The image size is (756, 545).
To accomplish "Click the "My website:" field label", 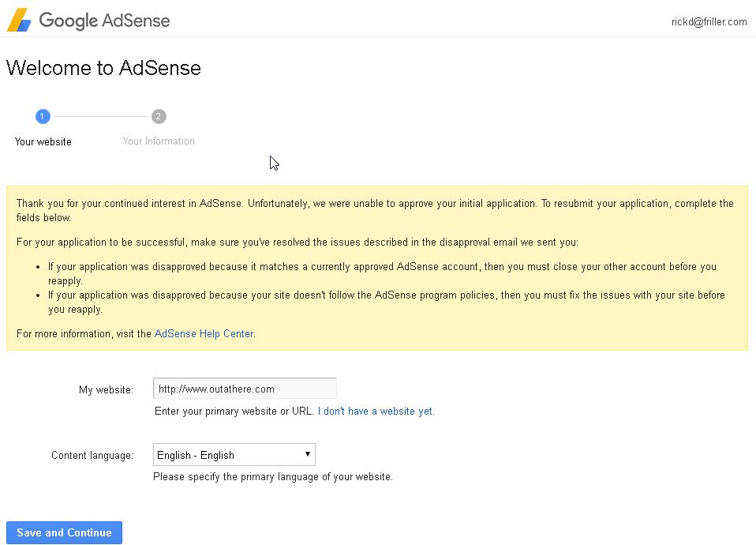I will [106, 389].
